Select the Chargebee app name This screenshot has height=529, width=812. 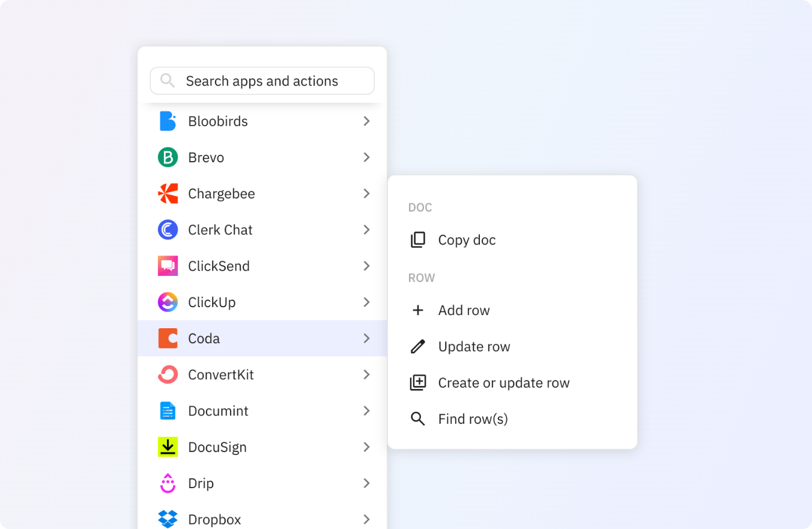pyautogui.click(x=222, y=194)
